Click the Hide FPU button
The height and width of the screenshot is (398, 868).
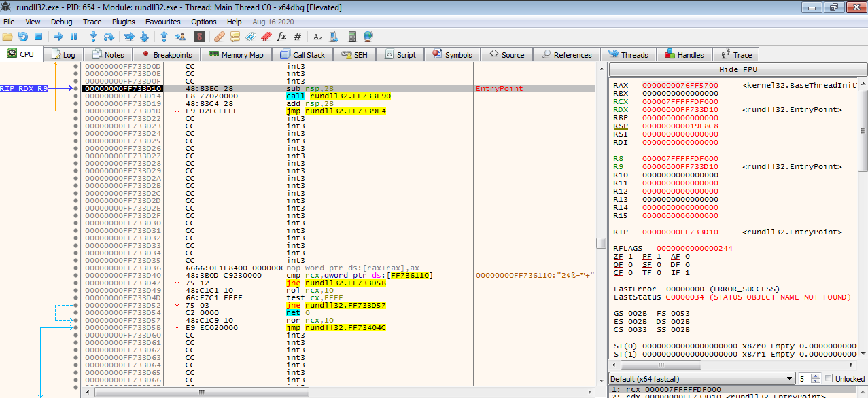click(737, 70)
